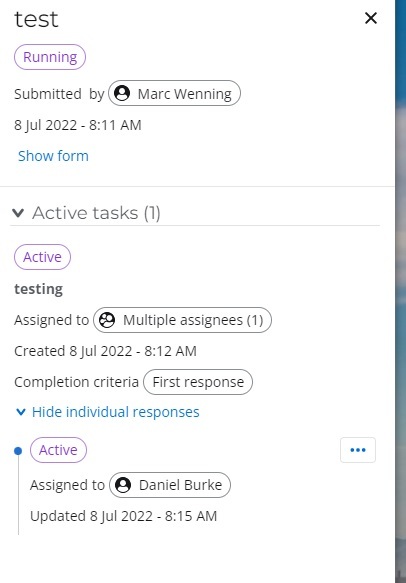Click Marc Wenning's user avatar icon
This screenshot has height=583, width=406.
(x=122, y=93)
